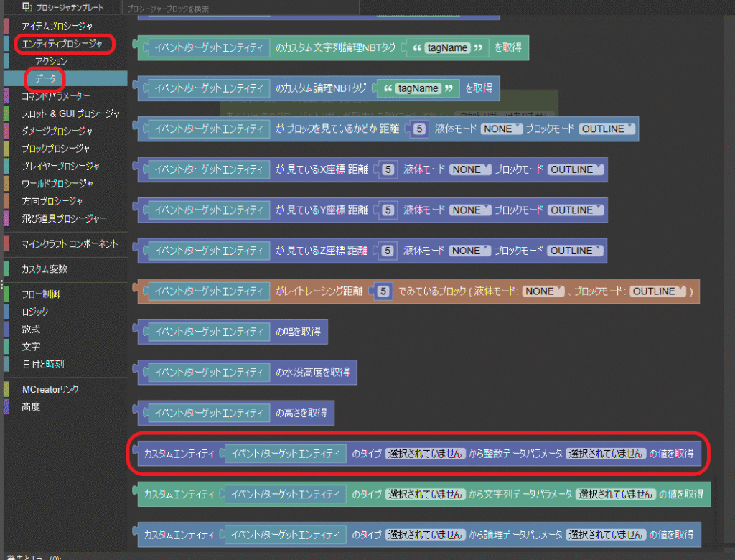Click the color swatch beside ブロックプロシージャ

coord(6,149)
